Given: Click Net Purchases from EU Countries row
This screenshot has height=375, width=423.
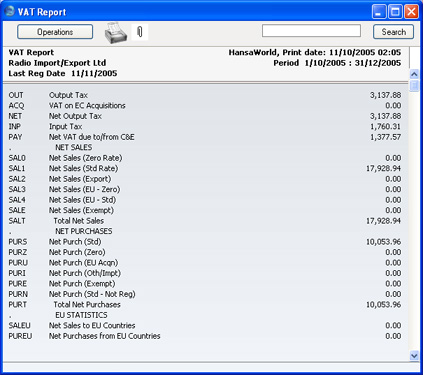Looking at the screenshot, I should click(205, 336).
